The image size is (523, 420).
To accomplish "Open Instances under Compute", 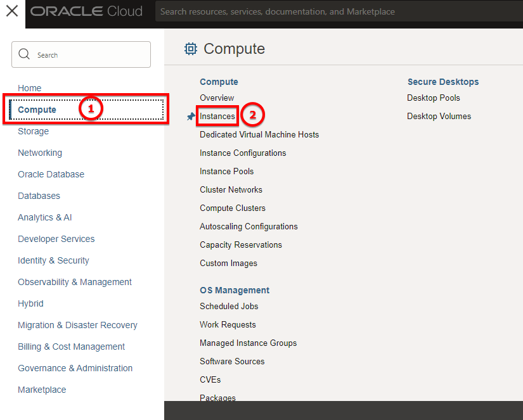I will pyautogui.click(x=217, y=117).
